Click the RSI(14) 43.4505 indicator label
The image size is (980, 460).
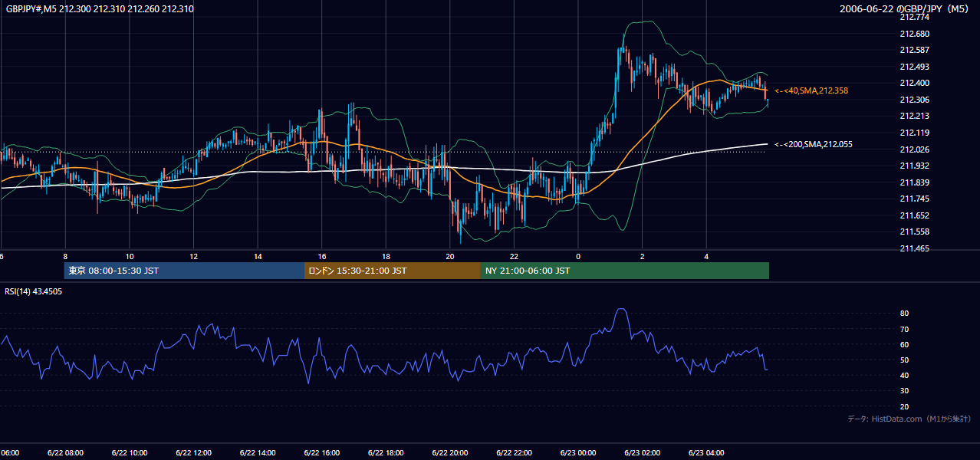click(x=34, y=291)
